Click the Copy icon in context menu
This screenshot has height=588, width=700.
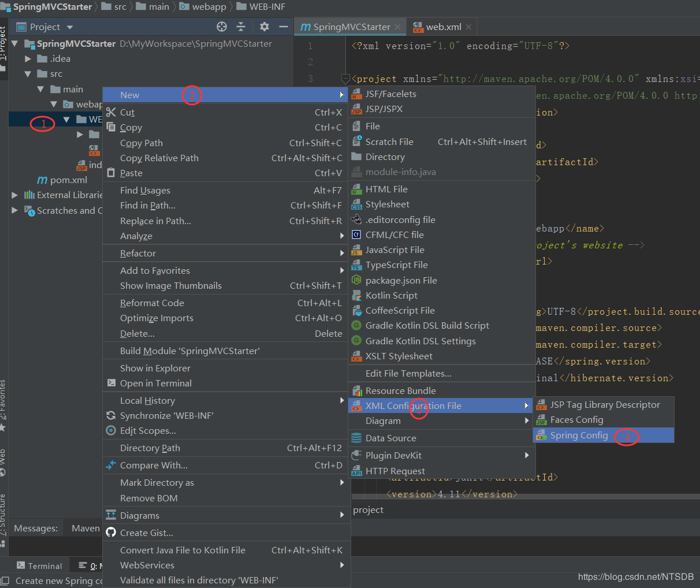pyautogui.click(x=111, y=127)
